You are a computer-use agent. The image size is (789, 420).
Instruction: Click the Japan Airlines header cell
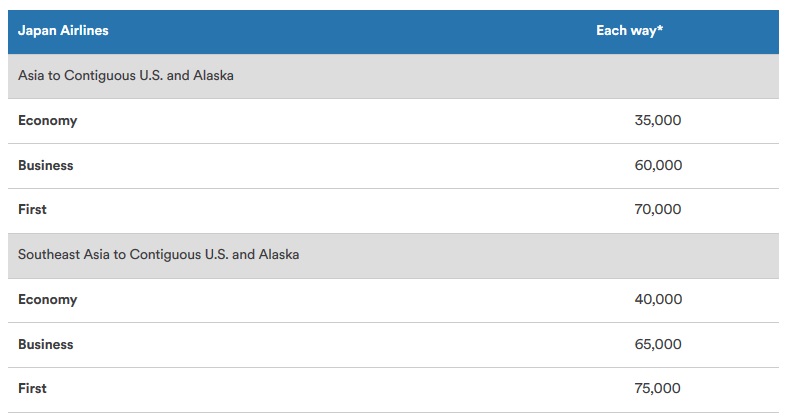point(63,31)
